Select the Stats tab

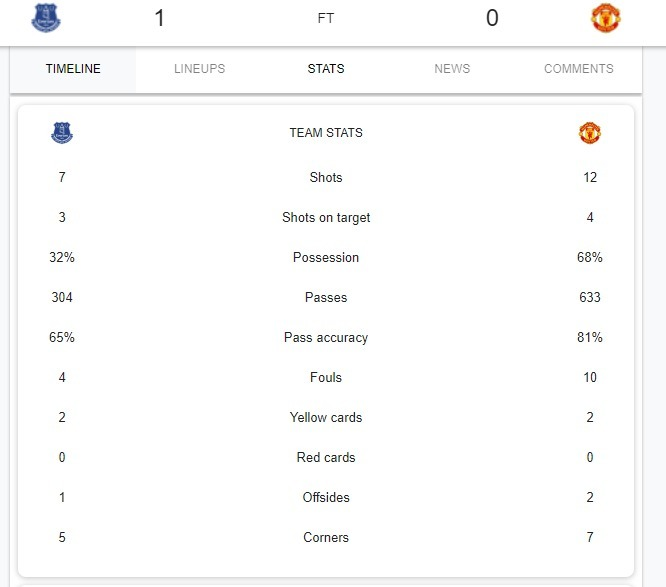tap(326, 69)
